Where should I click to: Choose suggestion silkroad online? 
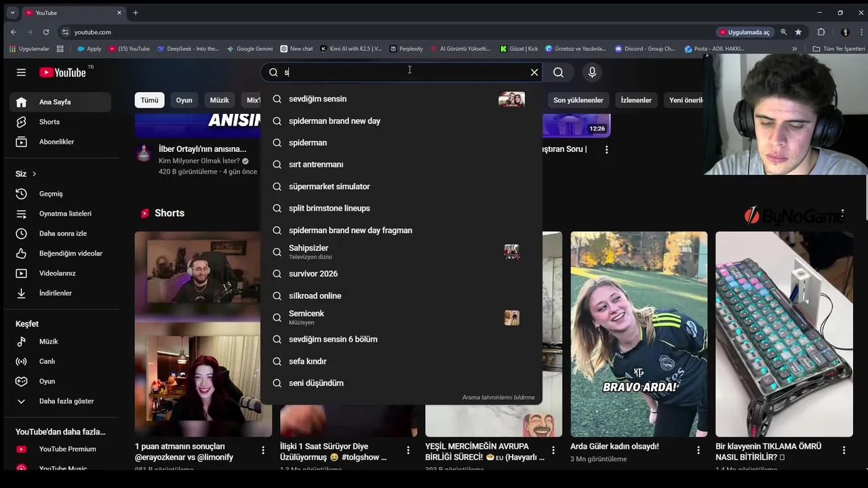click(x=401, y=296)
